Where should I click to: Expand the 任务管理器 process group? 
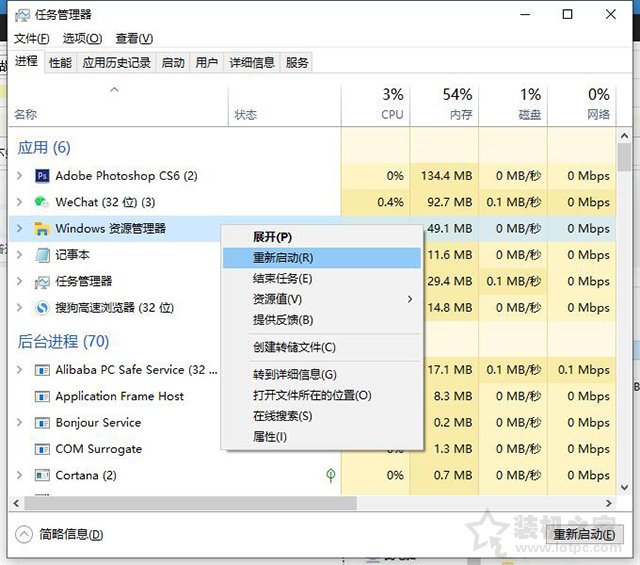19,281
